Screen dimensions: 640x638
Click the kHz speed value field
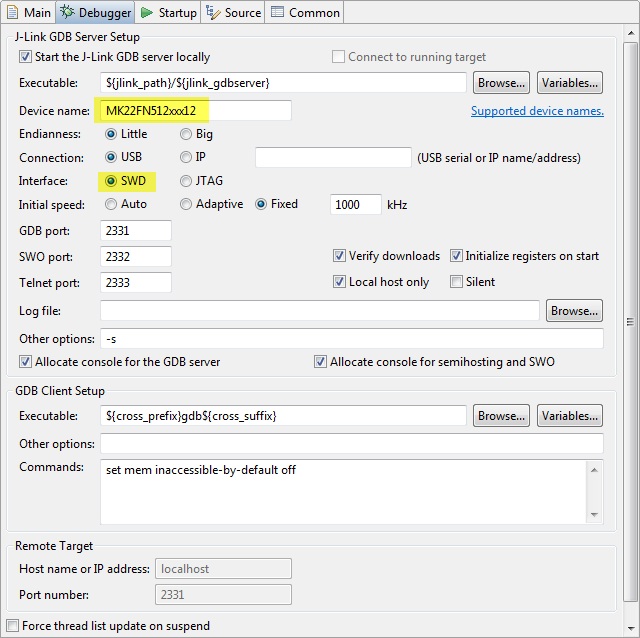point(356,205)
